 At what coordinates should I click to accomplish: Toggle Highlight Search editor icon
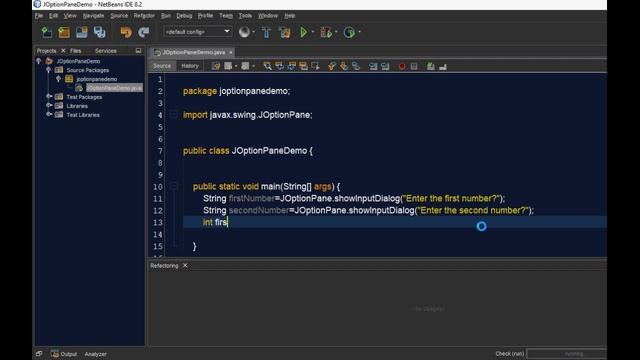[x=303, y=66]
